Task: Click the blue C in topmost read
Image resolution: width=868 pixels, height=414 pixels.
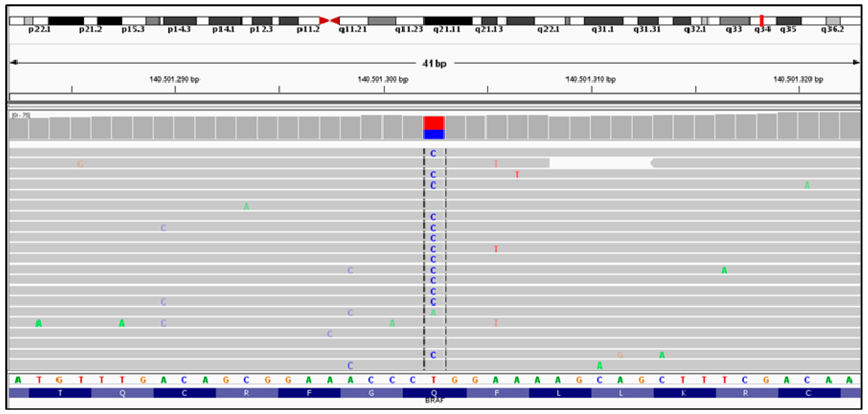Action: 433,154
